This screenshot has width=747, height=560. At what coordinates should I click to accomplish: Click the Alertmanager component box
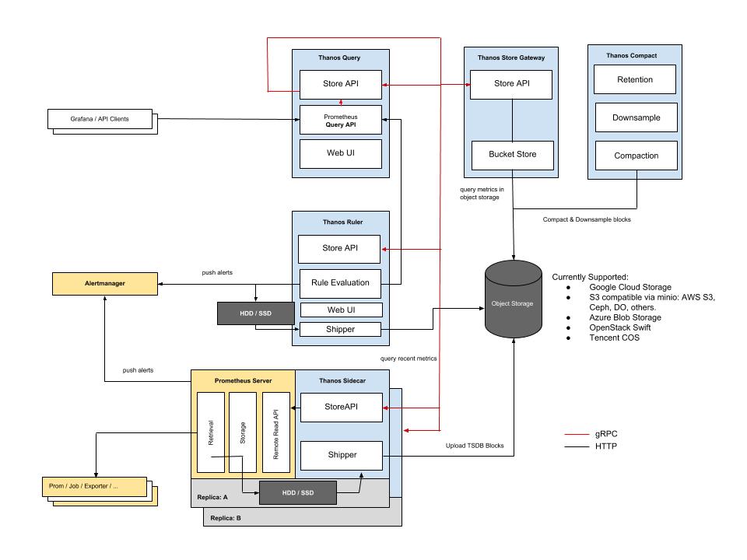[x=104, y=283]
